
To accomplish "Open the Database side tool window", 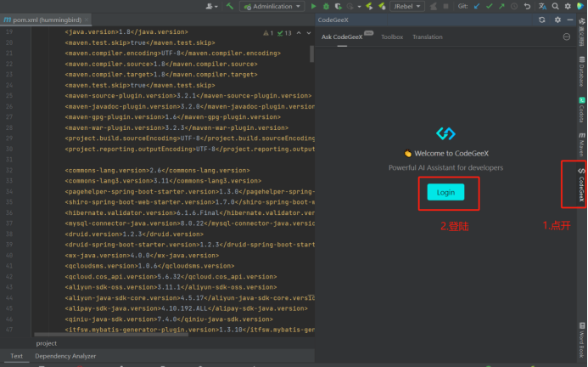I will pos(581,71).
